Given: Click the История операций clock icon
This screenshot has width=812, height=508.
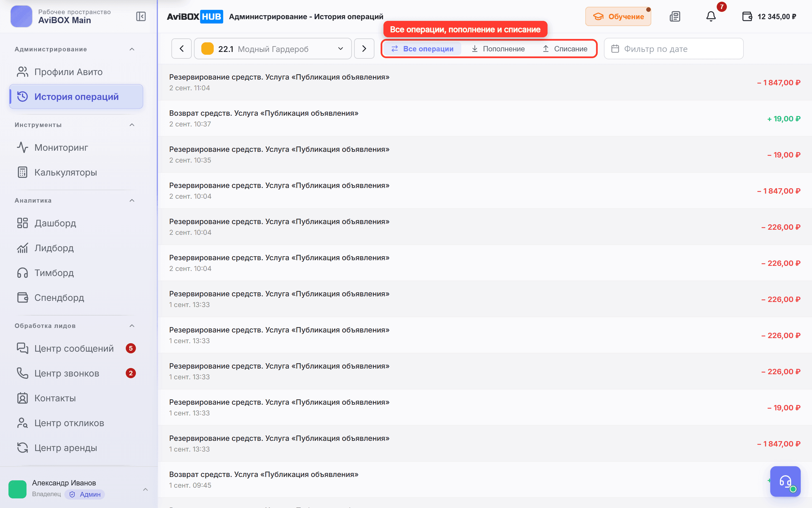Looking at the screenshot, I should pos(23,97).
